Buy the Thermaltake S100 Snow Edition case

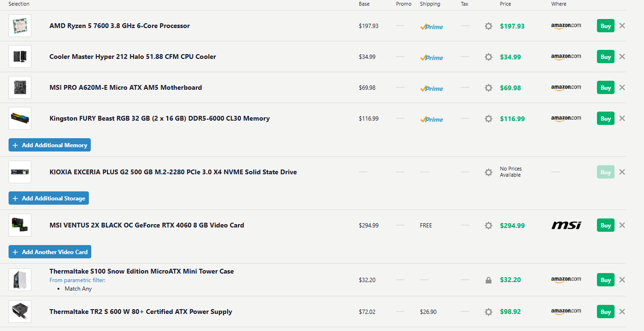coord(606,280)
